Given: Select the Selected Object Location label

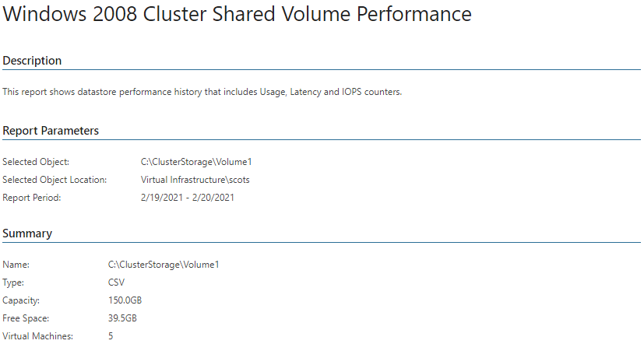Looking at the screenshot, I should coord(55,180).
